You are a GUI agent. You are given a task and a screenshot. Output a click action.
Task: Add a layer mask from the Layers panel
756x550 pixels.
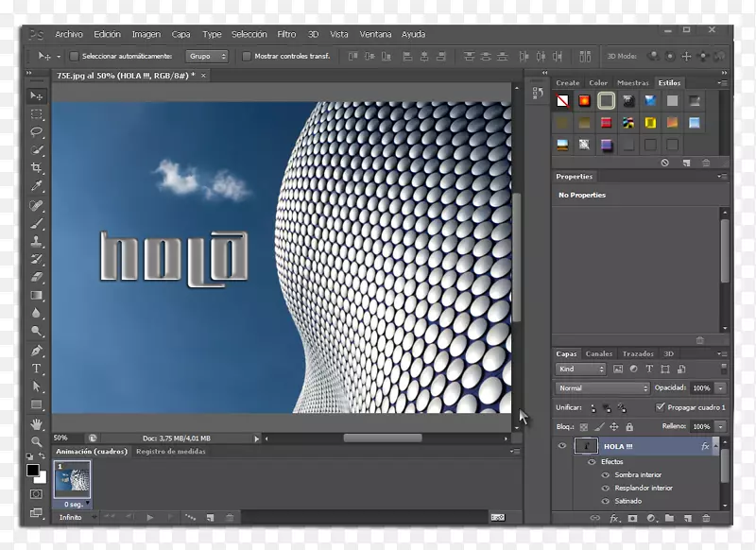click(633, 518)
